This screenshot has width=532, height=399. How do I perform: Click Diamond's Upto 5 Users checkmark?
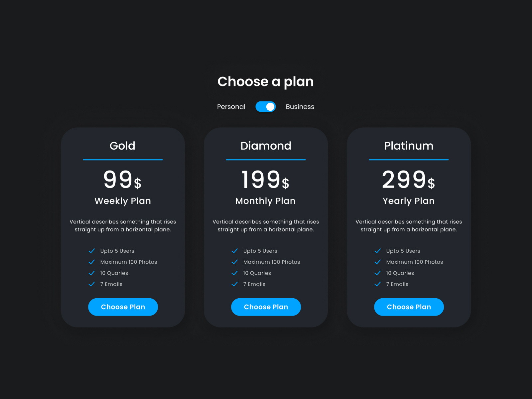pos(235,251)
